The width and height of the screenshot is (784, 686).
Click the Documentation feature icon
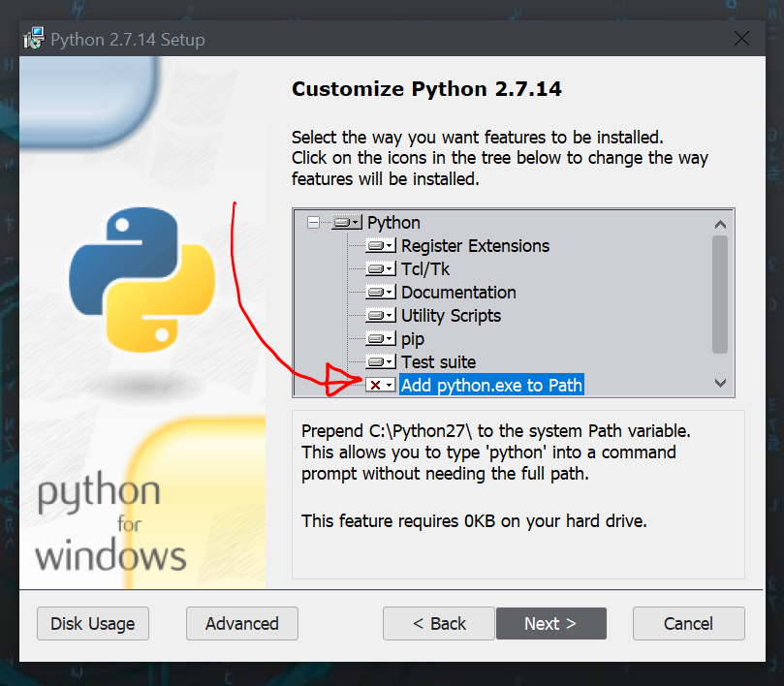click(x=376, y=292)
